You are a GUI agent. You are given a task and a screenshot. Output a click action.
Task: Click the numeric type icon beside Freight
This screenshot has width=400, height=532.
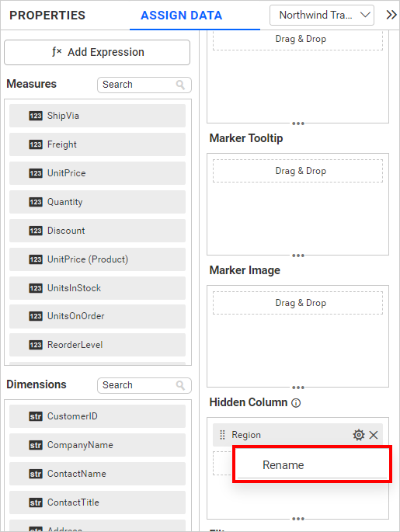(x=36, y=144)
